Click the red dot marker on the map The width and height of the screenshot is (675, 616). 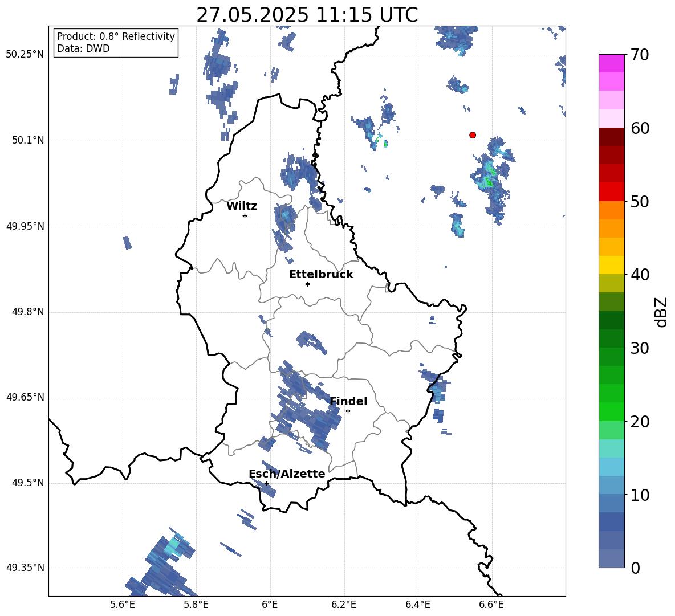pos(473,135)
